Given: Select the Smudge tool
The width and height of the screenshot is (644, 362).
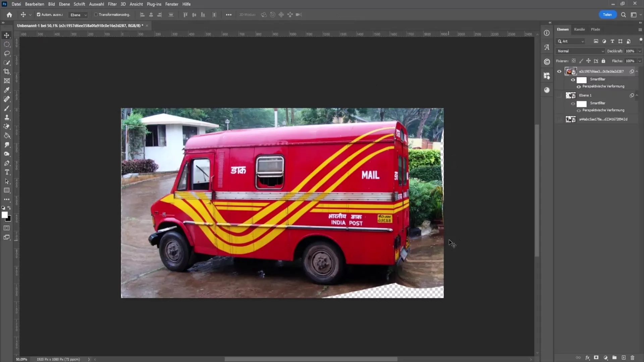Looking at the screenshot, I should pyautogui.click(x=7, y=145).
